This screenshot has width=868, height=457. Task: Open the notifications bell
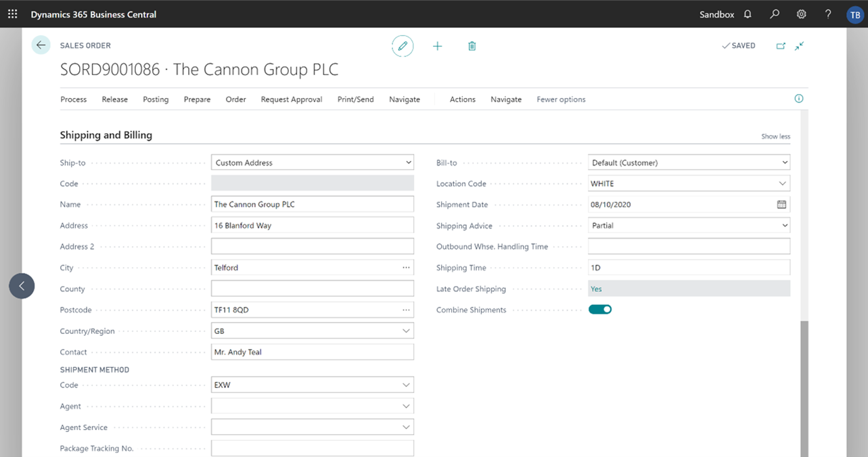[748, 14]
